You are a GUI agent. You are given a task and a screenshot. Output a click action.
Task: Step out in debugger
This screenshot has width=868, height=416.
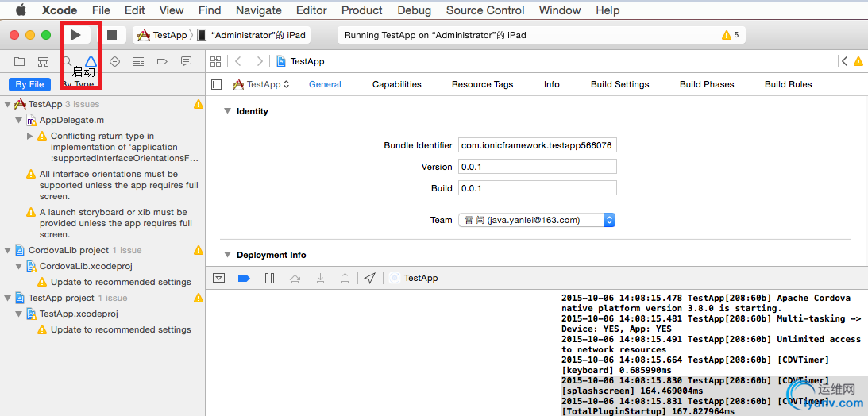click(x=345, y=278)
